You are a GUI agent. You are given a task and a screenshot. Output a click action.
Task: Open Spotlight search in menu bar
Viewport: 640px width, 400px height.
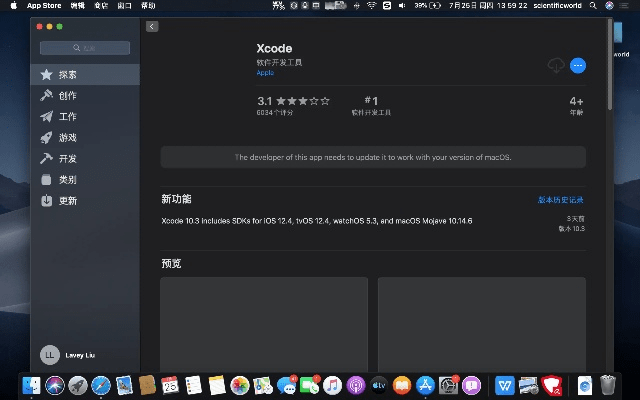coord(593,6)
